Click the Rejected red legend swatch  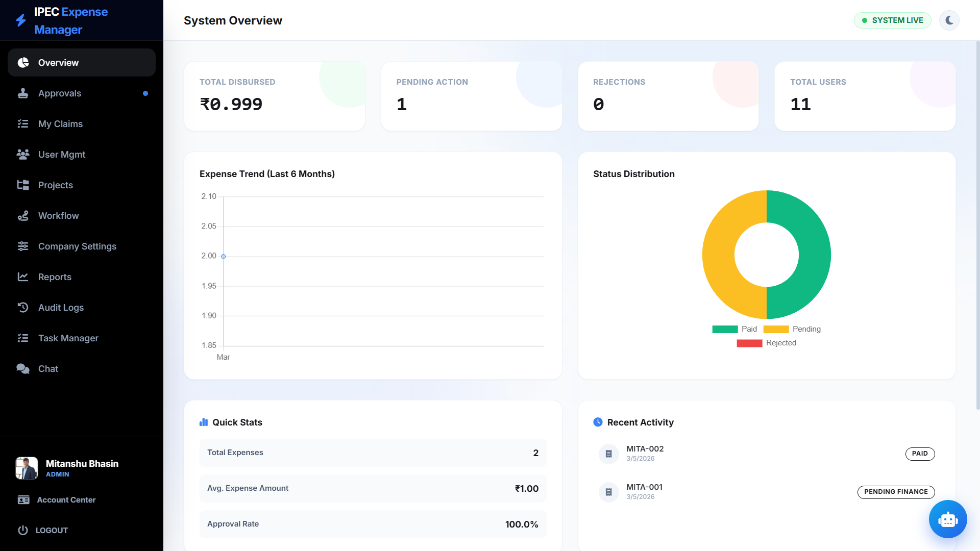tap(749, 343)
